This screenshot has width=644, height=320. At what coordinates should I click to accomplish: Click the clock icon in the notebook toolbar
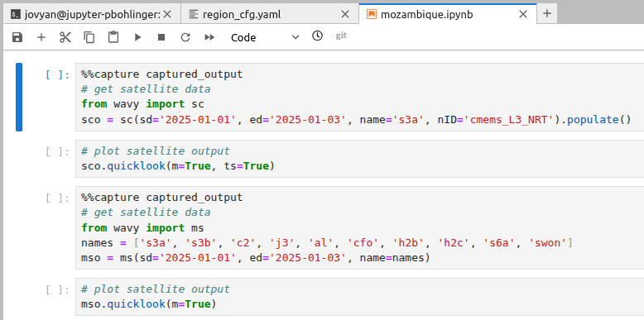coord(317,36)
